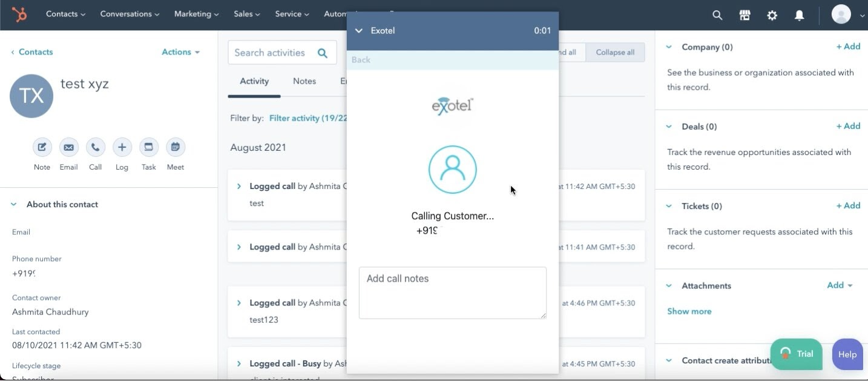Image resolution: width=868 pixels, height=381 pixels.
Task: Collapse the About this contact section
Action: (x=14, y=205)
